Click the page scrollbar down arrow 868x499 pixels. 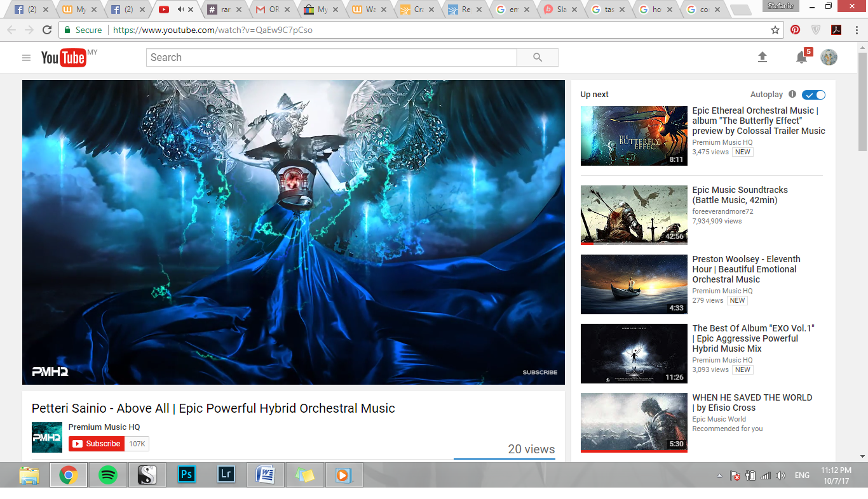tap(862, 456)
